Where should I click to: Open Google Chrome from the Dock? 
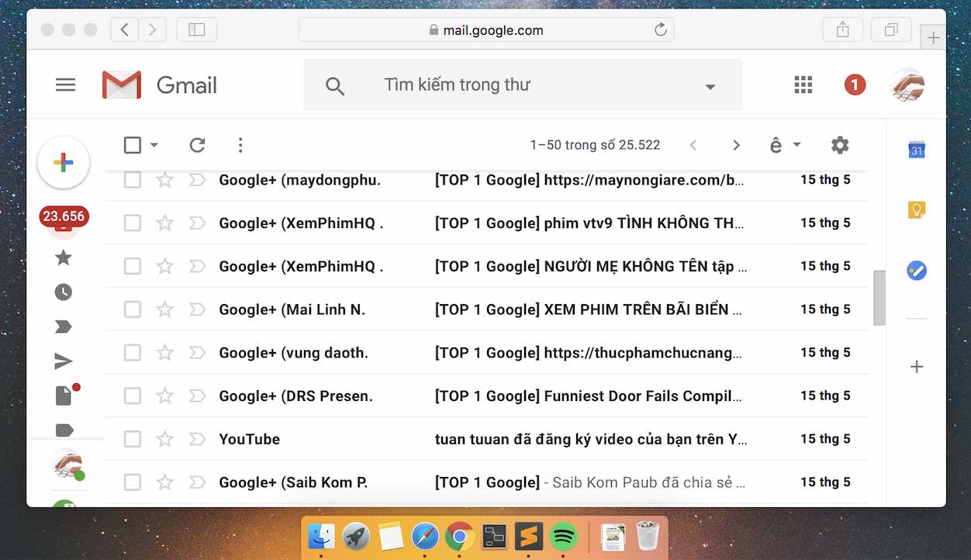(459, 536)
